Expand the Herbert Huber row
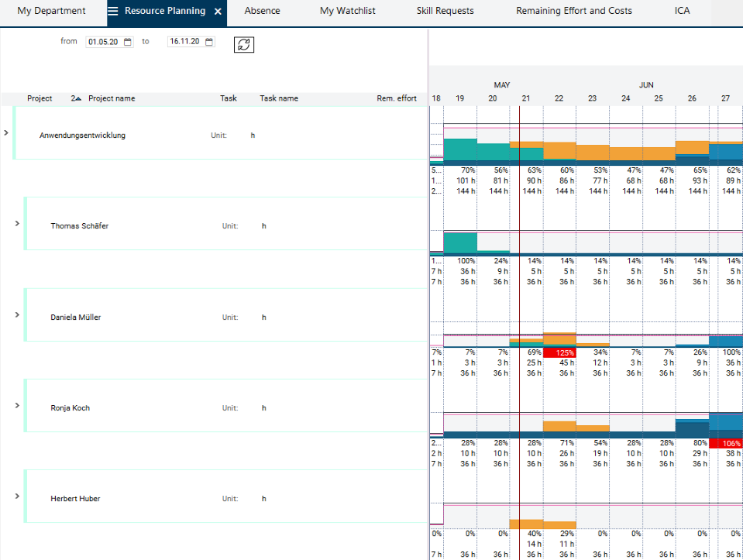Screen dimensions: 743x560 click(x=17, y=496)
